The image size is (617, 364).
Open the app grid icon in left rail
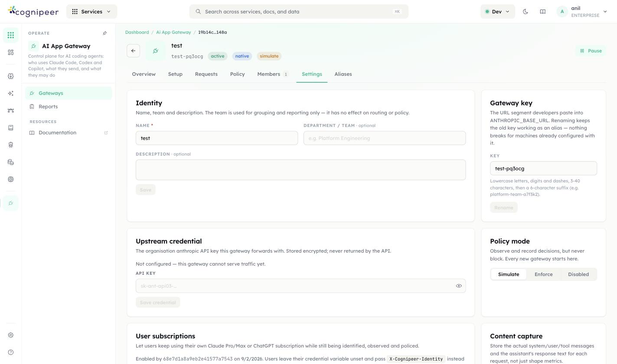(x=11, y=35)
